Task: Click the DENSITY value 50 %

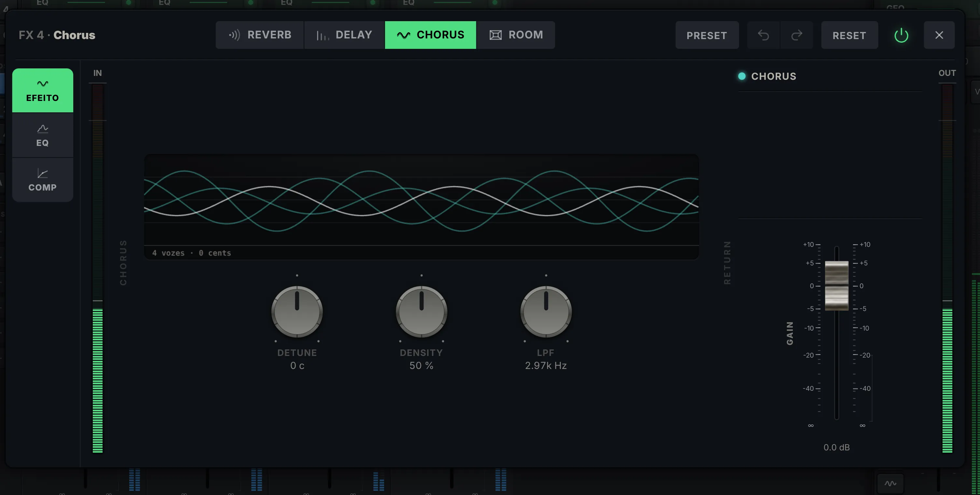Action: tap(422, 366)
